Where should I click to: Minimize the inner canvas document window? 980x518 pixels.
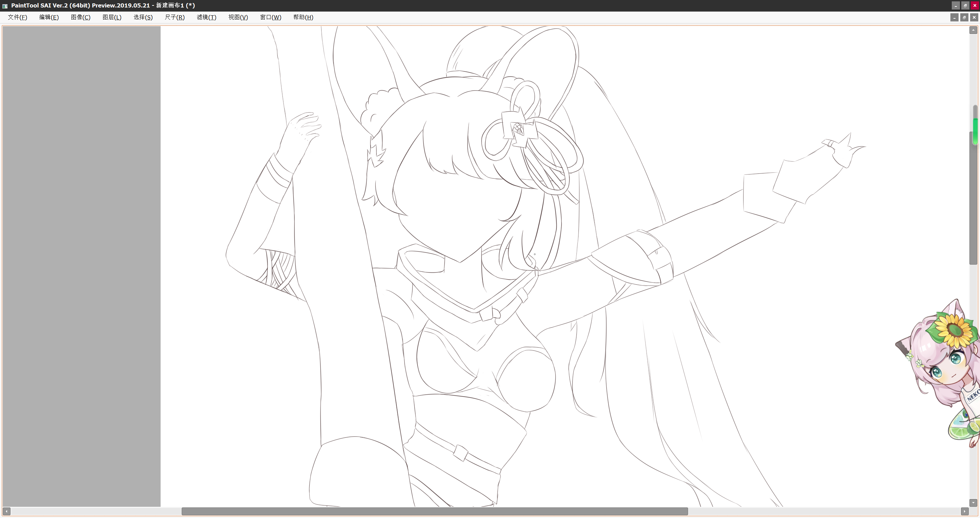coord(954,17)
